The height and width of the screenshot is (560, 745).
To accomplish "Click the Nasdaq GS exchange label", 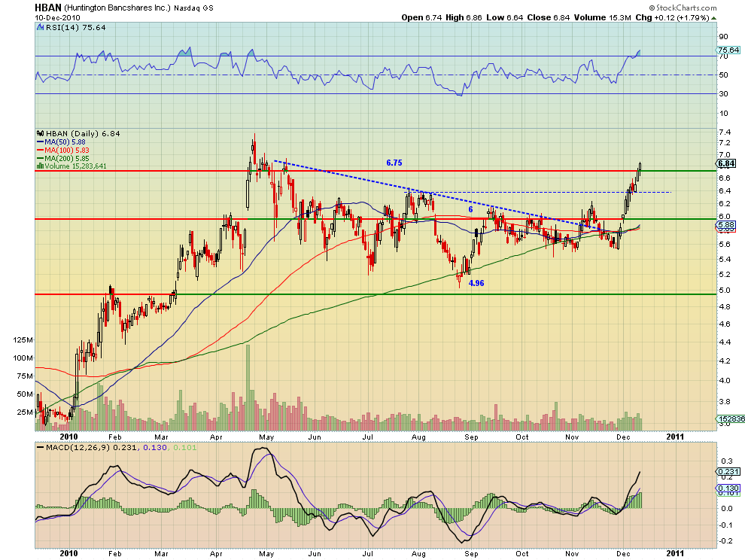I will click(193, 8).
